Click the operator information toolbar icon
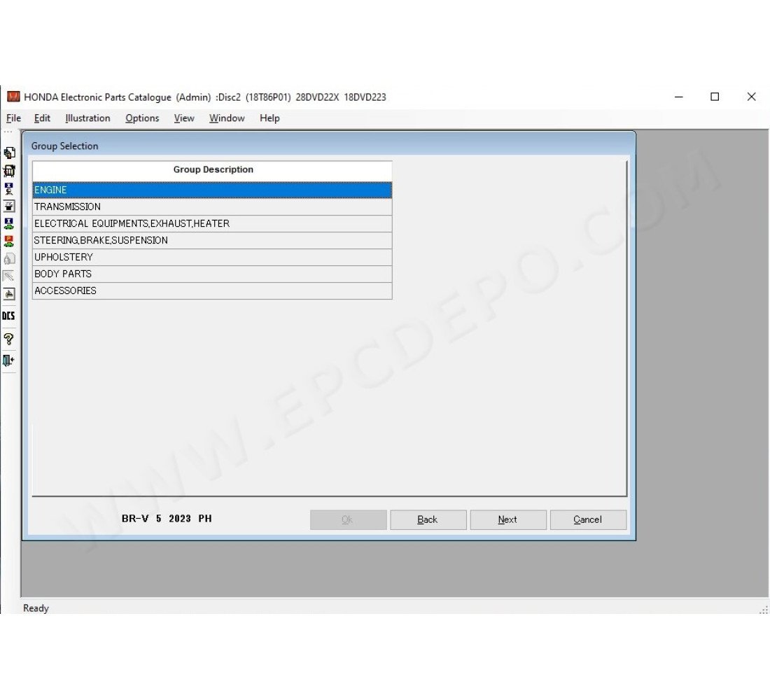The image size is (770, 700). pos(8,188)
